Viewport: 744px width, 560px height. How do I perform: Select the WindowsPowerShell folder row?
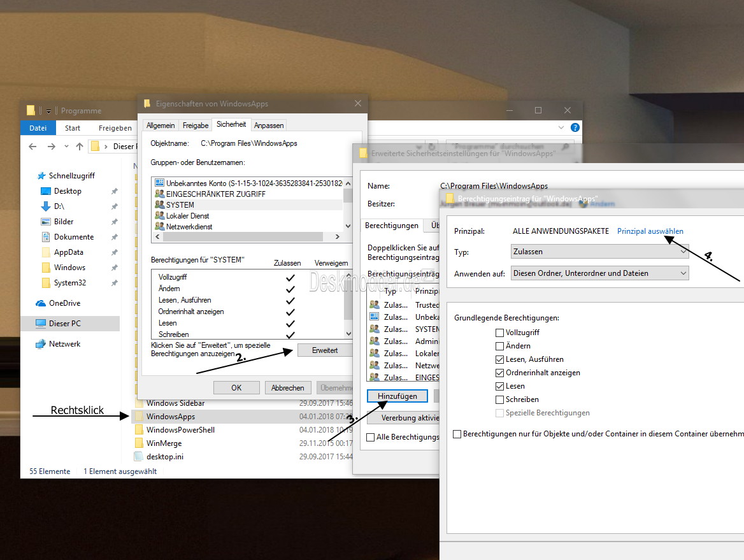[243, 429]
